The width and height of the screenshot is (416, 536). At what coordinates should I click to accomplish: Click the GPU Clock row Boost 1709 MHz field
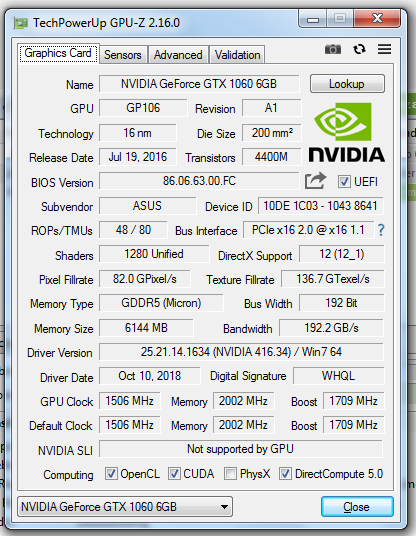tap(354, 401)
